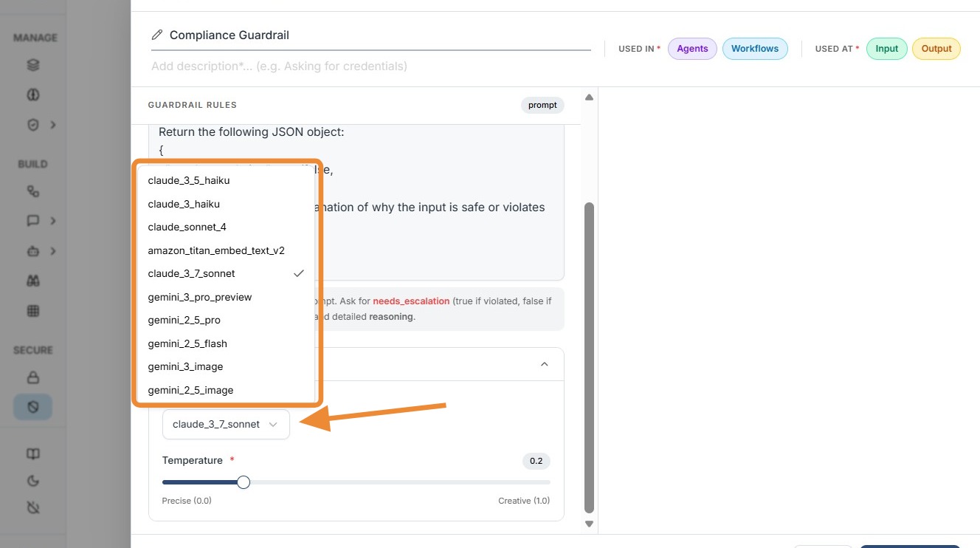This screenshot has width=980, height=548.
Task: Select claude_3_5_haiku from the model list
Action: tap(226, 180)
